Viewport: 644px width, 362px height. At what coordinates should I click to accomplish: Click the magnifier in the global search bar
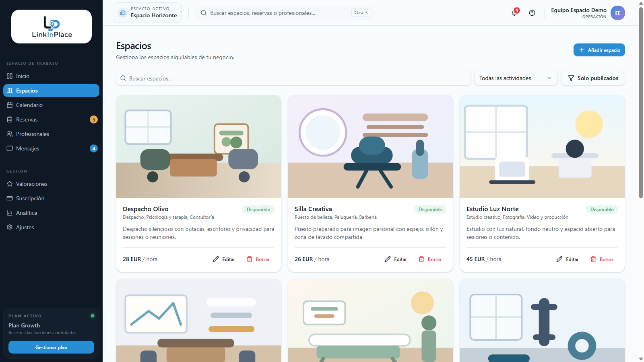click(204, 13)
